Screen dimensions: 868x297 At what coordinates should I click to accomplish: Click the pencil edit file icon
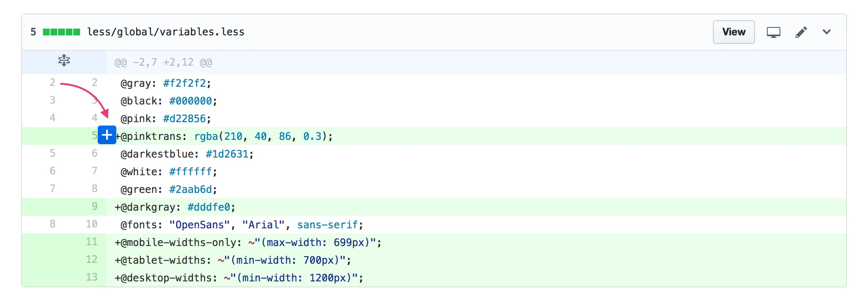pos(801,32)
